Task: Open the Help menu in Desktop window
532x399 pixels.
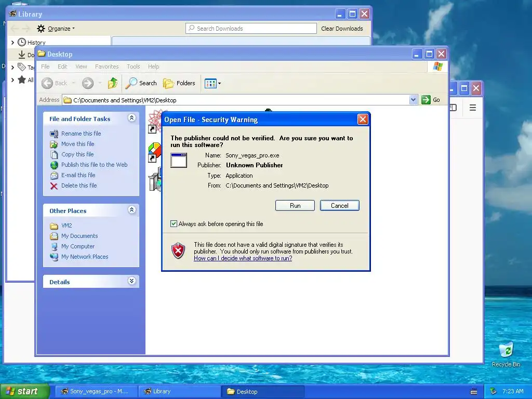Action: coord(153,66)
